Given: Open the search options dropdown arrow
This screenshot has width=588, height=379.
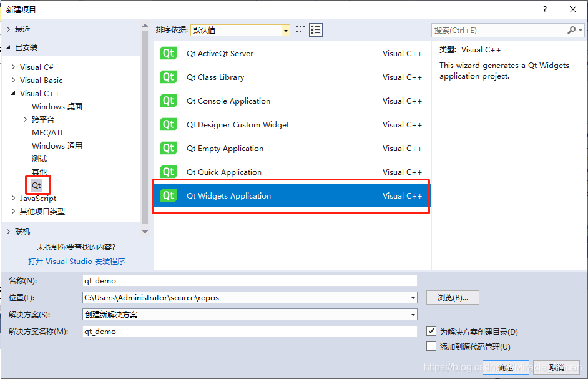Looking at the screenshot, I should click(x=581, y=30).
